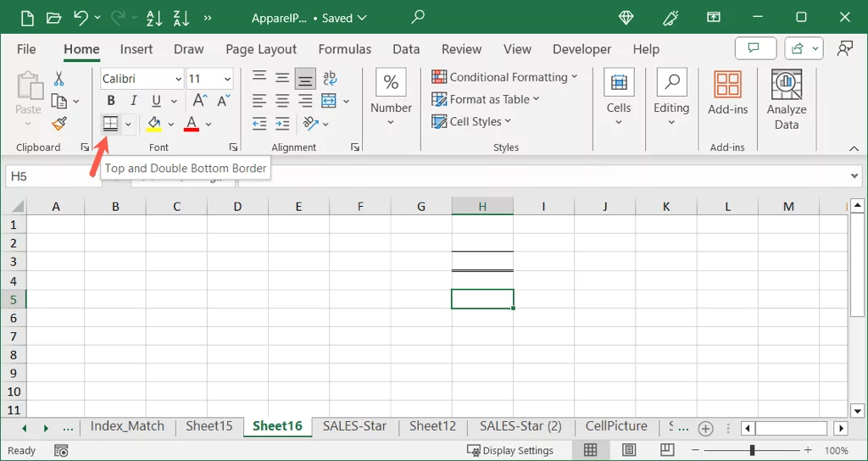Click the New workbook icon
Image resolution: width=868 pixels, height=461 pixels.
point(27,18)
